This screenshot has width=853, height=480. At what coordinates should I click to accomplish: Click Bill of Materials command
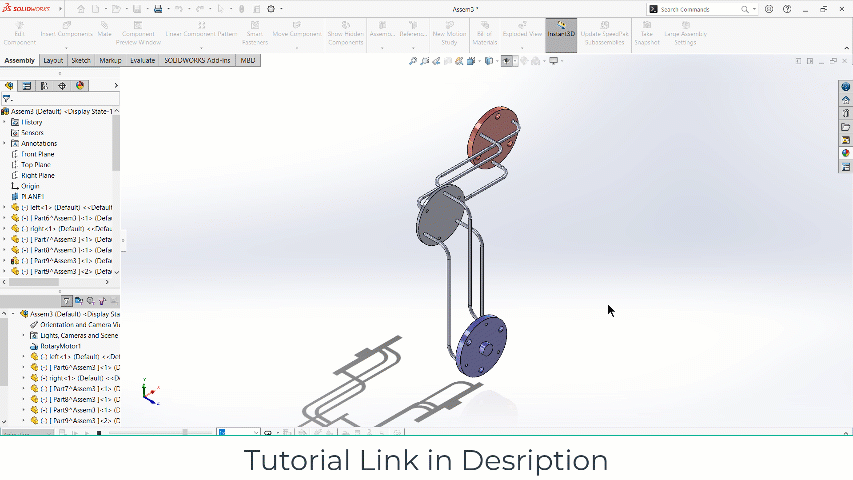point(485,34)
